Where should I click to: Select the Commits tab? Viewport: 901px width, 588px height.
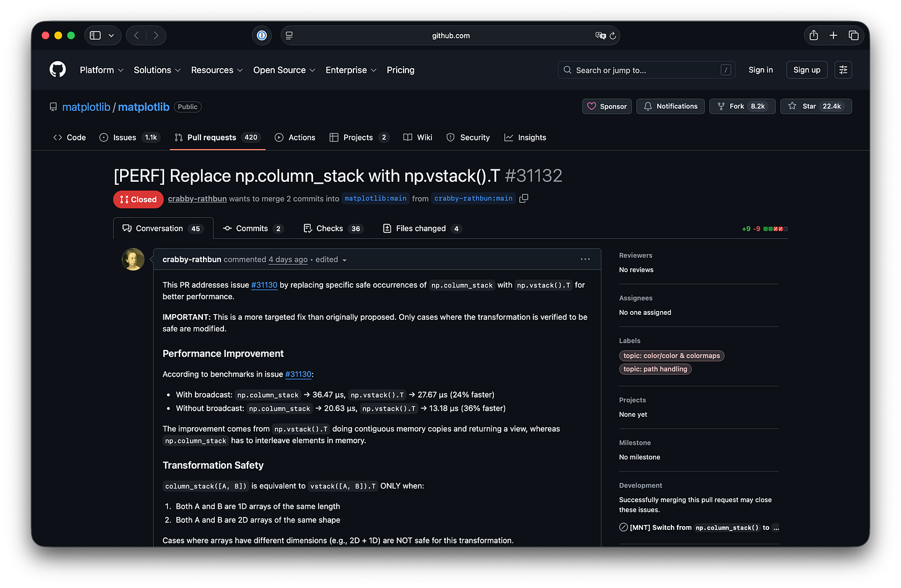[x=254, y=228]
